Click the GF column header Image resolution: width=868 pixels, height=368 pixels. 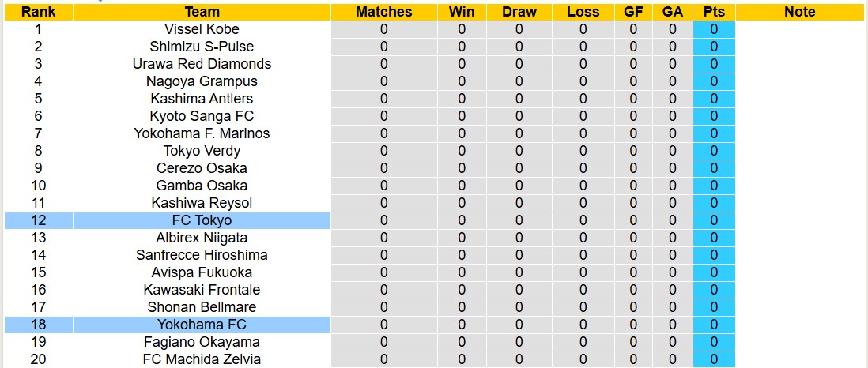click(633, 12)
